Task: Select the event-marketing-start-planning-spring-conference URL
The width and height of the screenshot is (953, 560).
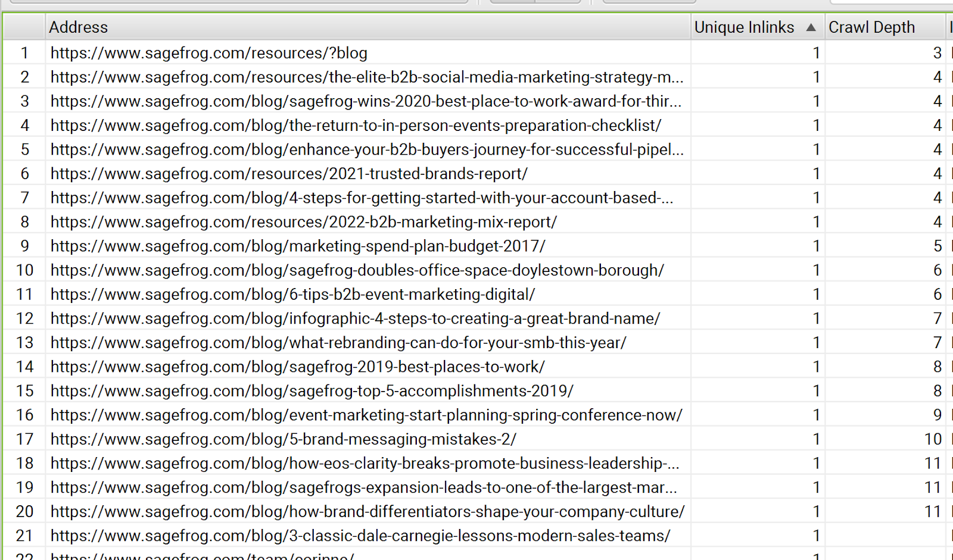Action: coord(366,415)
